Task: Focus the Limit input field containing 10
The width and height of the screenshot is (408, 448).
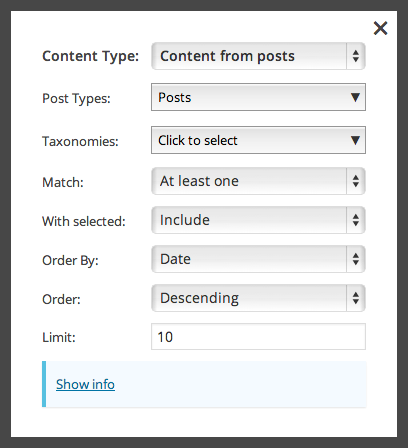Action: [x=258, y=336]
